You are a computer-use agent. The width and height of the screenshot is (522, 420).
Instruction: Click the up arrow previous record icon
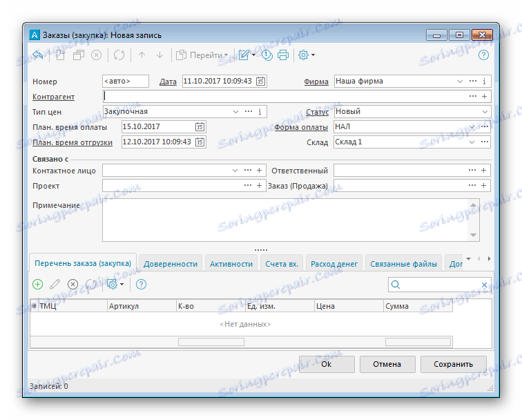tap(142, 55)
